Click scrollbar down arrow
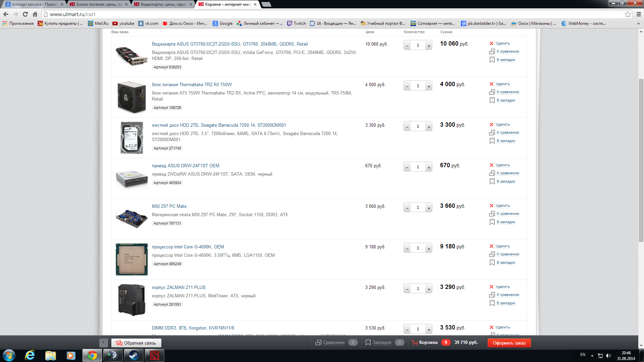 (641, 346)
